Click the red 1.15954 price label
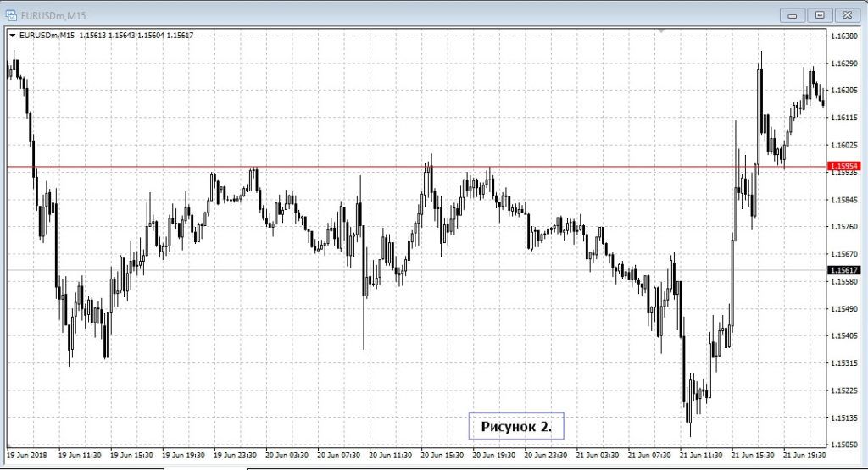868x470 pixels. click(x=845, y=166)
